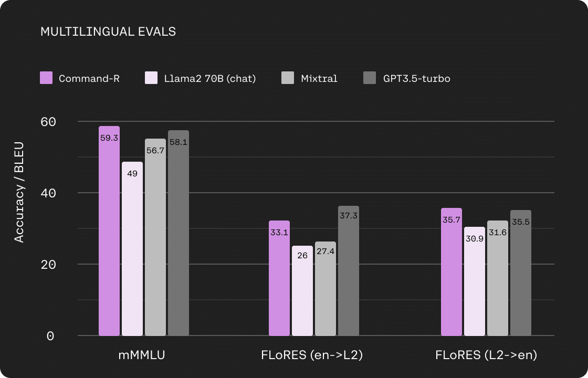Viewport: 588px width, 378px height.
Task: Click the GPT3.5-turbo legend swatch
Action: point(370,78)
